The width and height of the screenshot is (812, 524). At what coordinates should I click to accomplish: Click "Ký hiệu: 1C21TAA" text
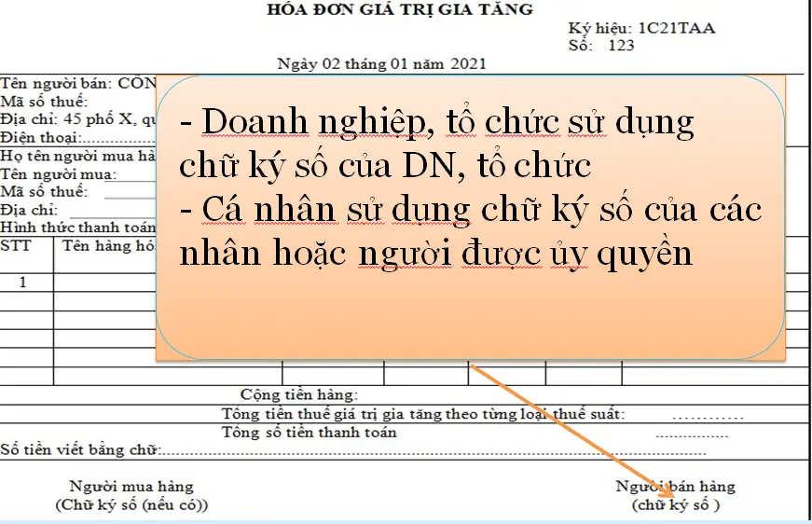tap(641, 28)
